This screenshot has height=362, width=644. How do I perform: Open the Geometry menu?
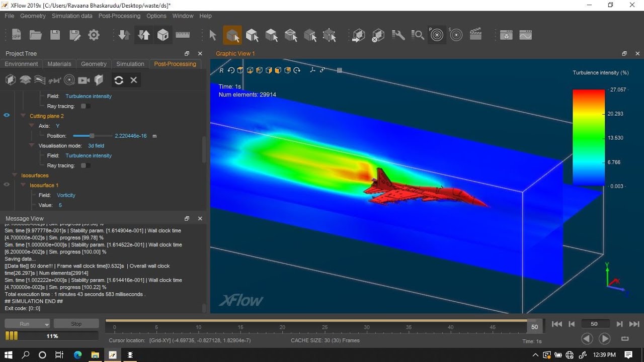(33, 16)
